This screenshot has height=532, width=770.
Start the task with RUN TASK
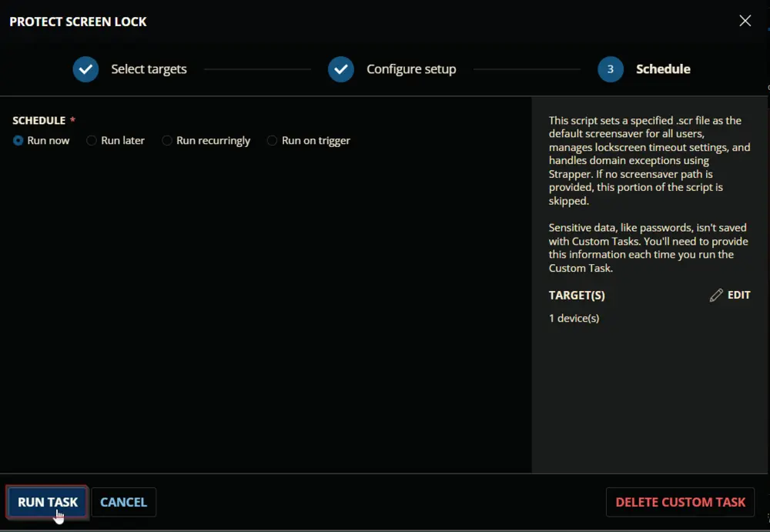coord(48,502)
